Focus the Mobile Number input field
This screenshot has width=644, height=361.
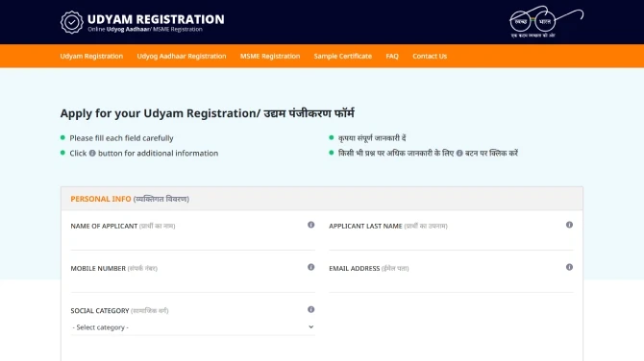(192, 284)
